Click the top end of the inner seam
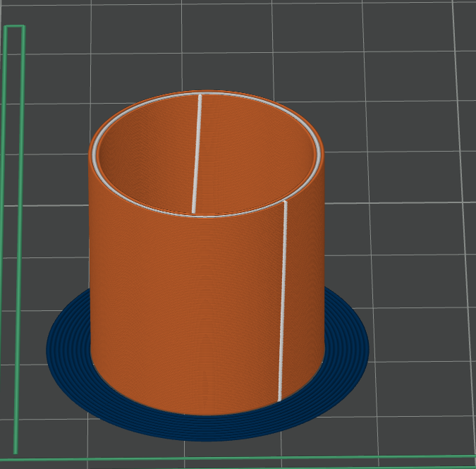 200,97
